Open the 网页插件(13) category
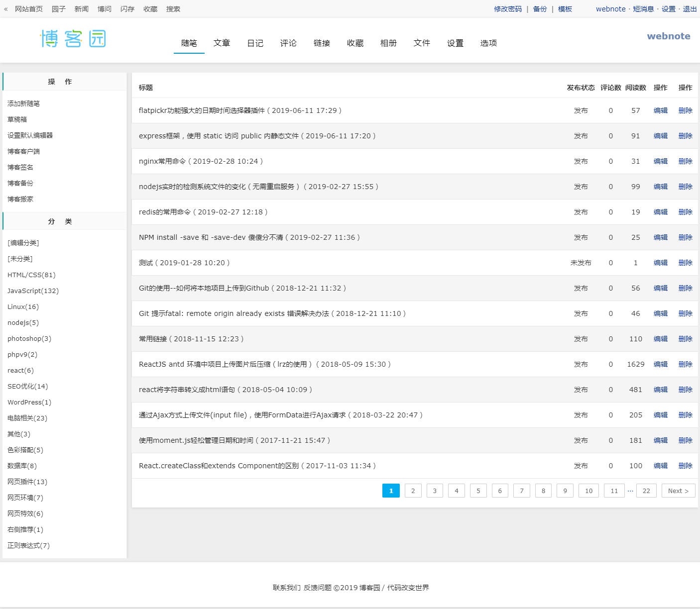Image resolution: width=700 pixels, height=609 pixels. [x=27, y=482]
